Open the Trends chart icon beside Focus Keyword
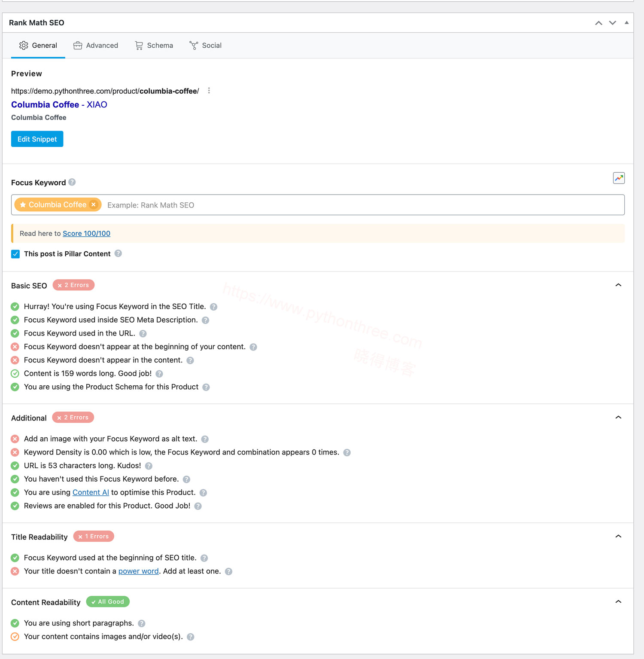 tap(619, 178)
